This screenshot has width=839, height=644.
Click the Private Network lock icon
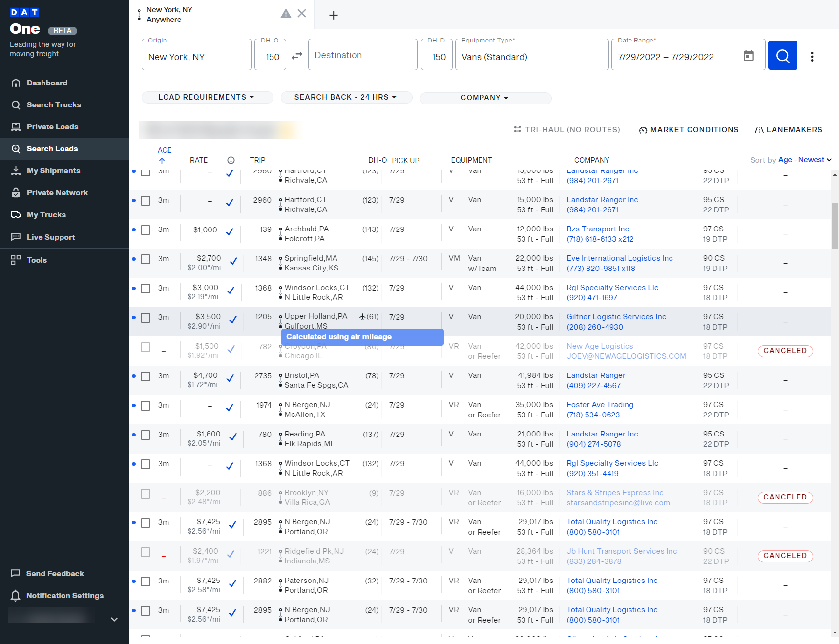[x=16, y=193]
